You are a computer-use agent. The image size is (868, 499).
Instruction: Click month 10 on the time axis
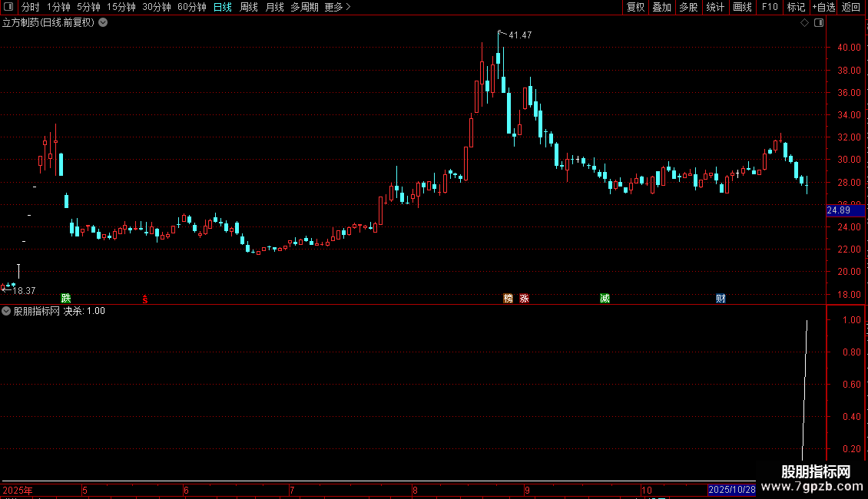[647, 490]
